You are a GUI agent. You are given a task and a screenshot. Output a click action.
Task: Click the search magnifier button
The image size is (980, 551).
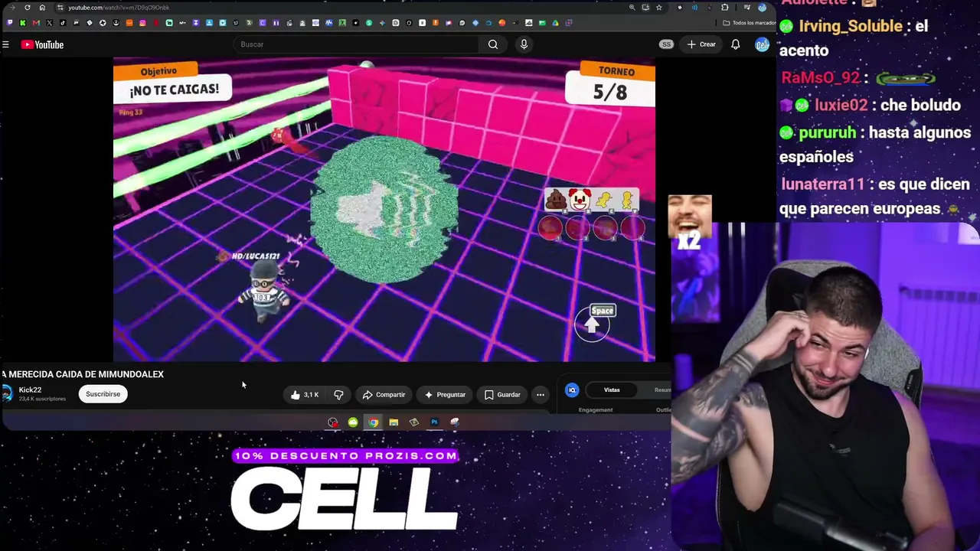[493, 44]
